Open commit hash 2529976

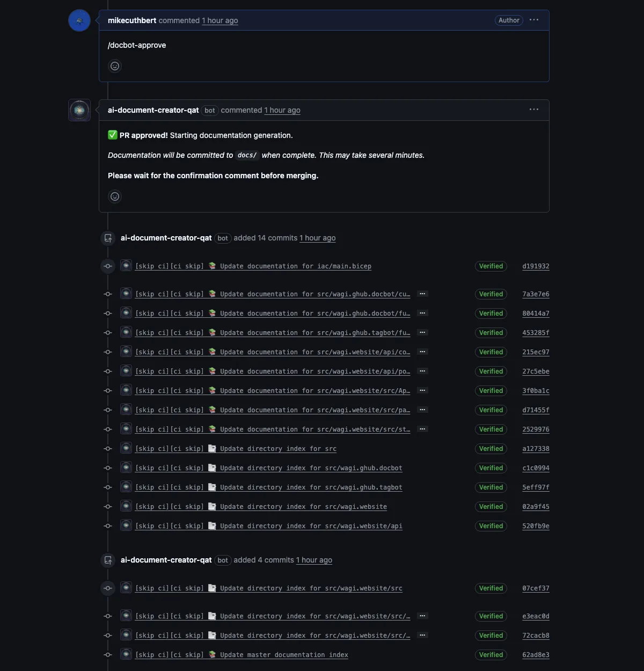[536, 429]
